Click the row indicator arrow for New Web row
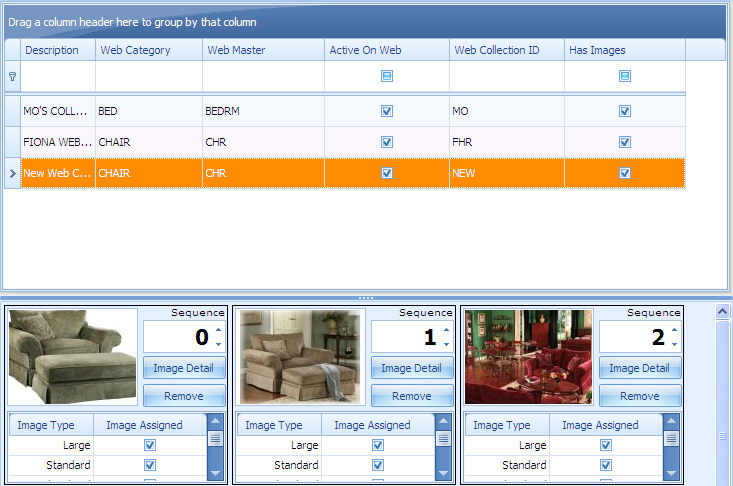733x486 pixels. [12, 173]
